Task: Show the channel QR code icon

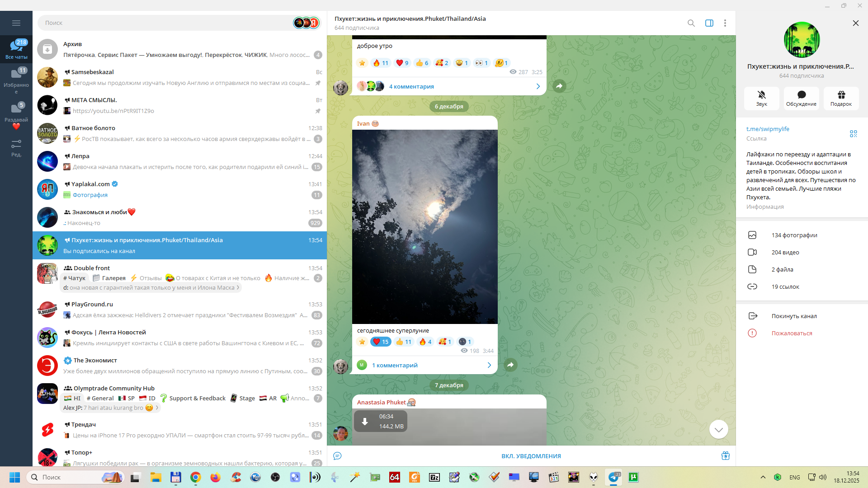Action: [x=853, y=134]
